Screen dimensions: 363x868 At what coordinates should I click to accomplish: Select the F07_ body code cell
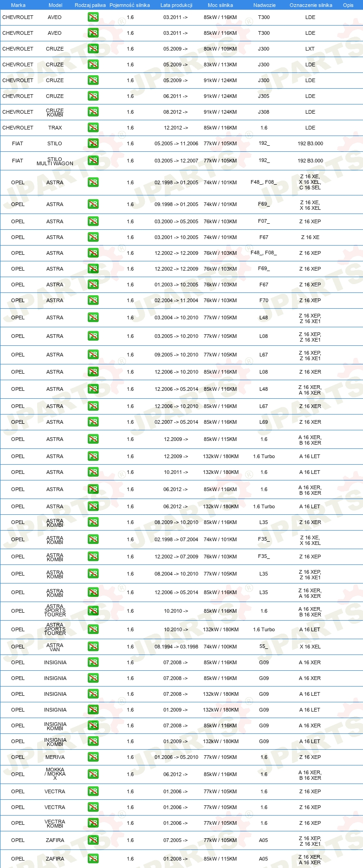point(264,221)
